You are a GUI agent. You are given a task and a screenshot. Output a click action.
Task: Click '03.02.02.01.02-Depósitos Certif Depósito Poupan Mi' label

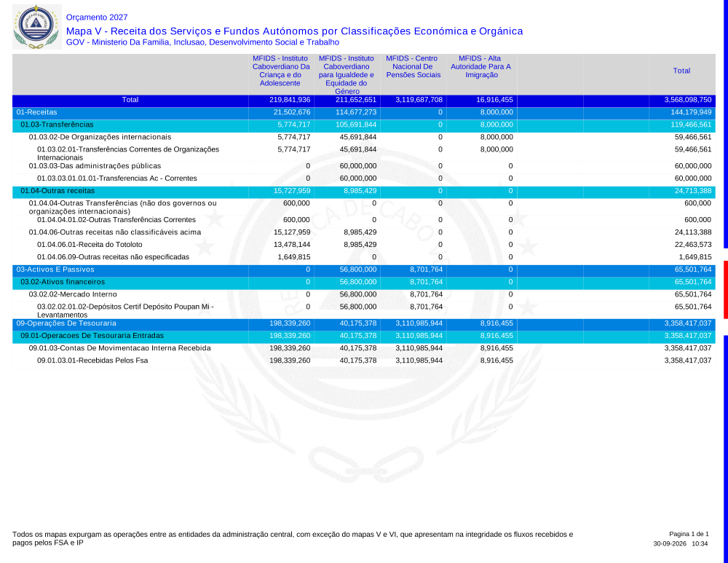[125, 311]
